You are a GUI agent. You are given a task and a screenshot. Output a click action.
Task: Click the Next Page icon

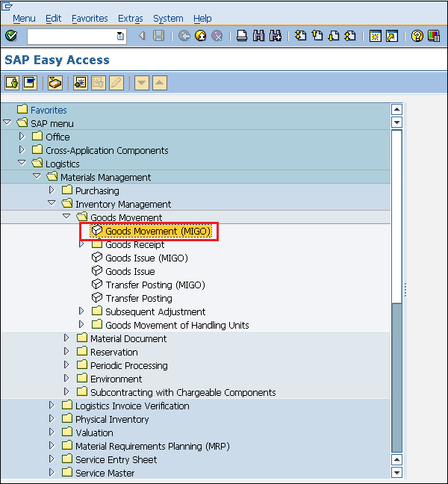click(334, 36)
